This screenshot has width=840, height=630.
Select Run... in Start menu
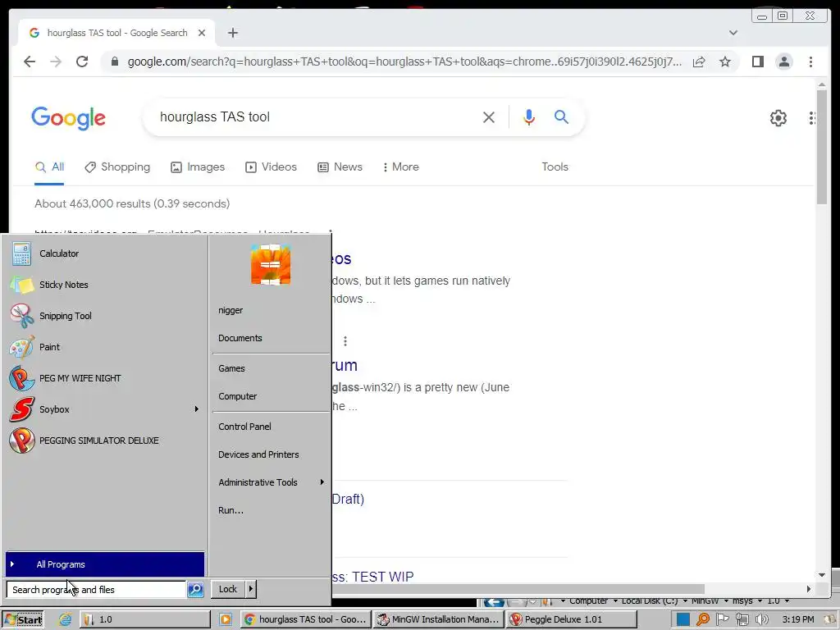click(231, 510)
